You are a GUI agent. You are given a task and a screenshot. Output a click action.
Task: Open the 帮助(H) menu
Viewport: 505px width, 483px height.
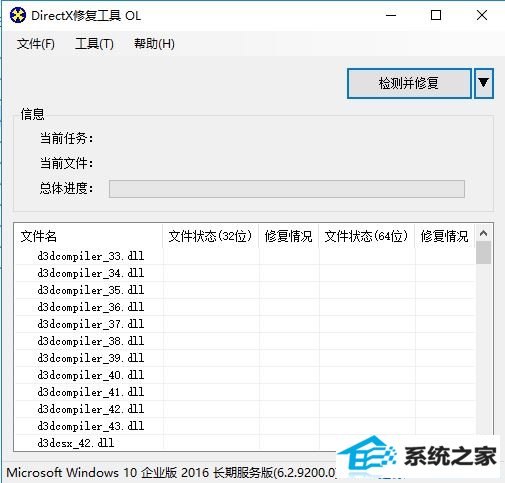point(154,44)
